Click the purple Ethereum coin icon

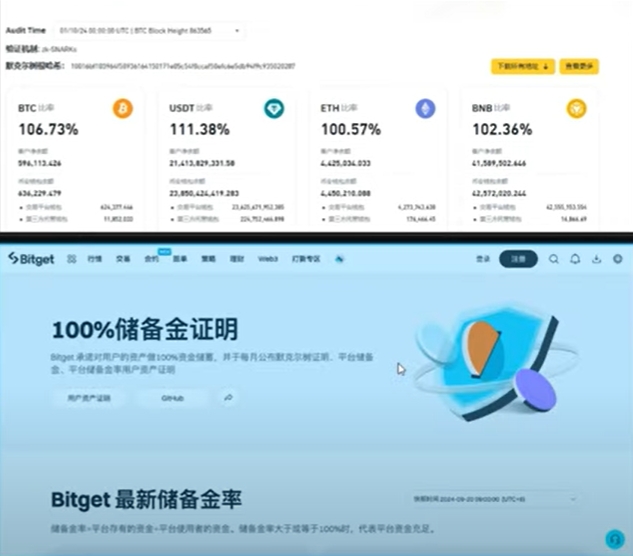click(425, 108)
